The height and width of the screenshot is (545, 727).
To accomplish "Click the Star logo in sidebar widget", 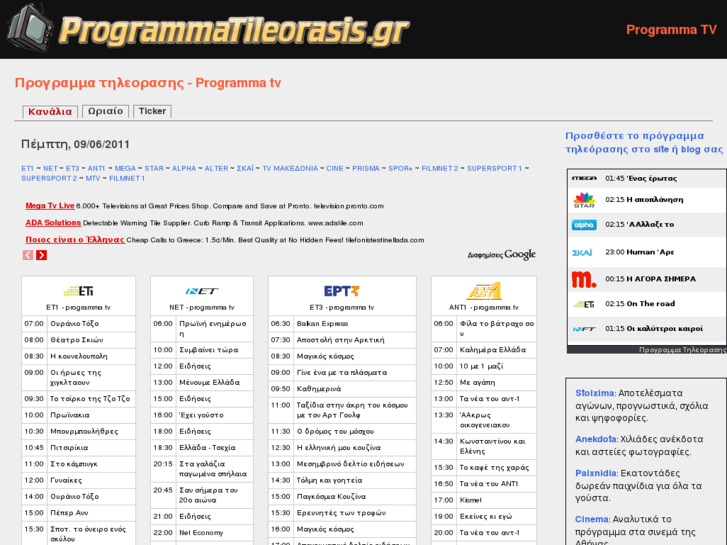I will click(584, 200).
